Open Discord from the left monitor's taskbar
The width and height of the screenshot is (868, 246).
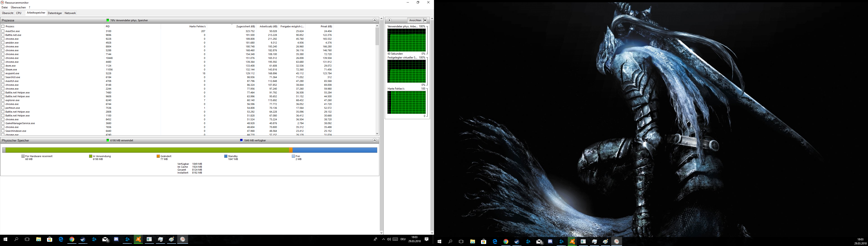click(x=116, y=240)
